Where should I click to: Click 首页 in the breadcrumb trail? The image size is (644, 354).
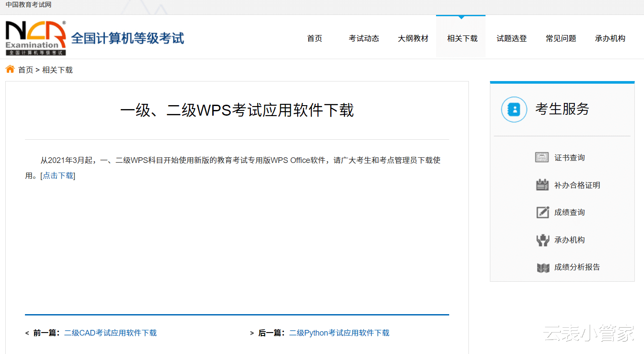coord(25,70)
